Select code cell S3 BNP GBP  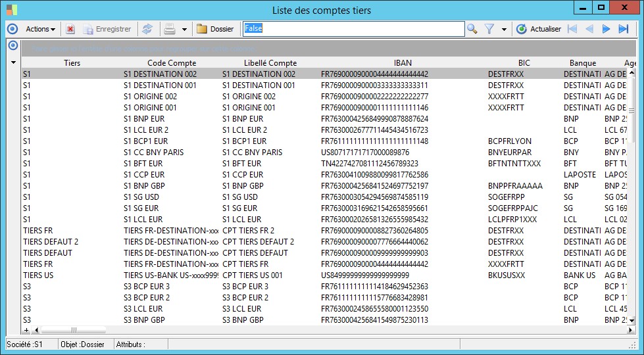[x=172, y=319]
